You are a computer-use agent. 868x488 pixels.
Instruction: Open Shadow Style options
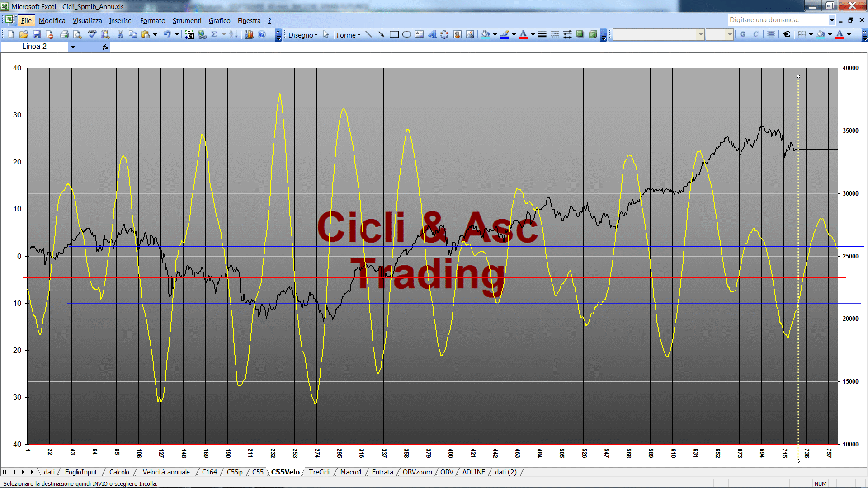[580, 34]
